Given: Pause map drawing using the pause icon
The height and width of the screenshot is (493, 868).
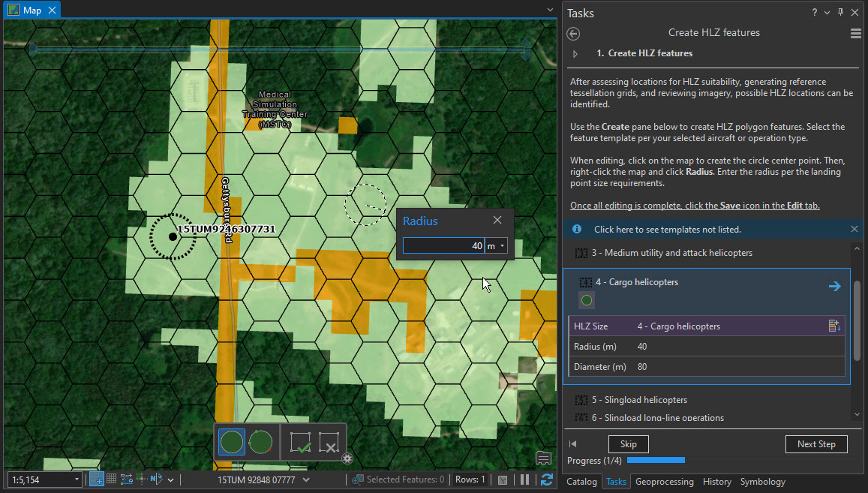Looking at the screenshot, I should [524, 479].
